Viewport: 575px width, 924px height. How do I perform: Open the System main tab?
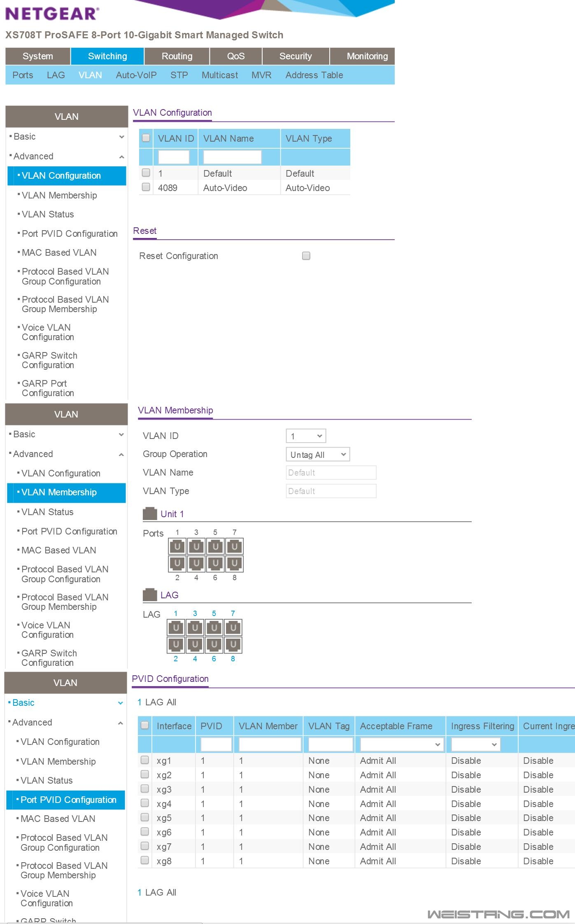[x=38, y=56]
